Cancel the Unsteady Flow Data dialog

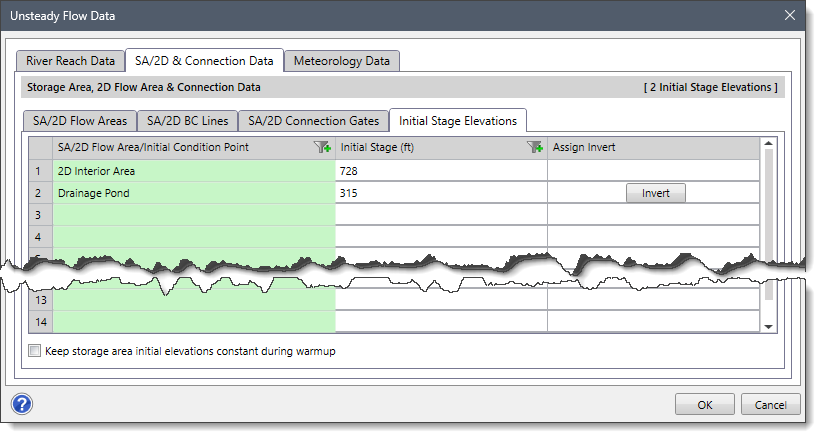[770, 404]
